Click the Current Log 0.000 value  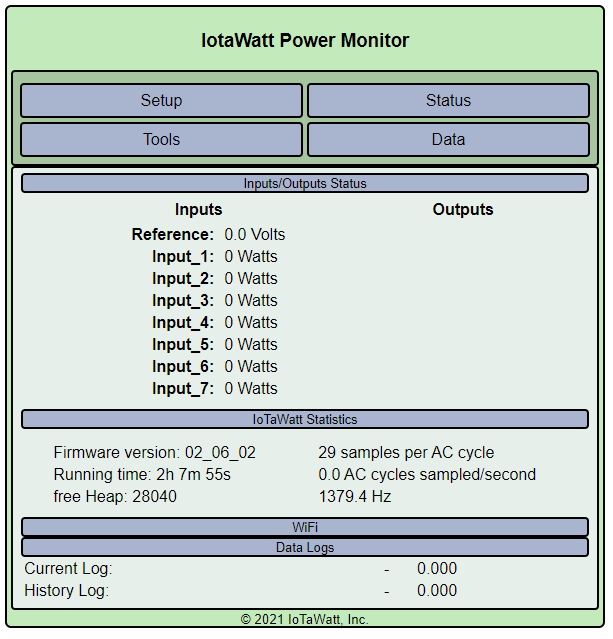(437, 569)
